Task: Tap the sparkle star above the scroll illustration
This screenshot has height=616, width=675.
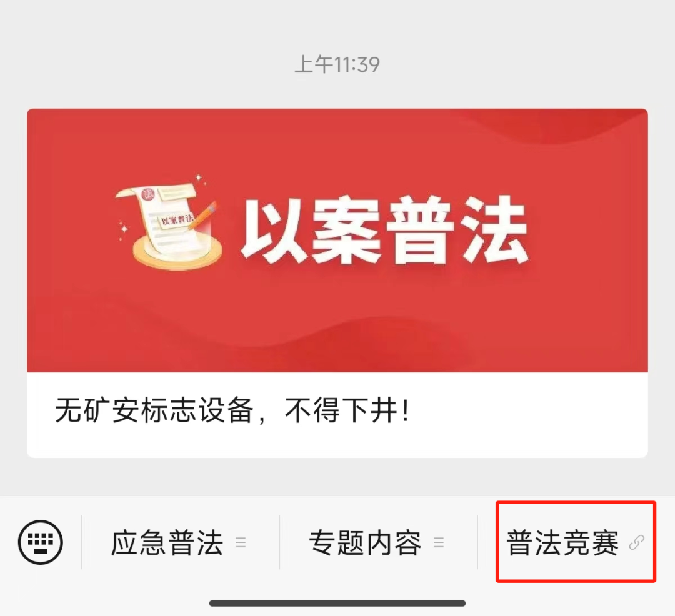Action: [199, 177]
